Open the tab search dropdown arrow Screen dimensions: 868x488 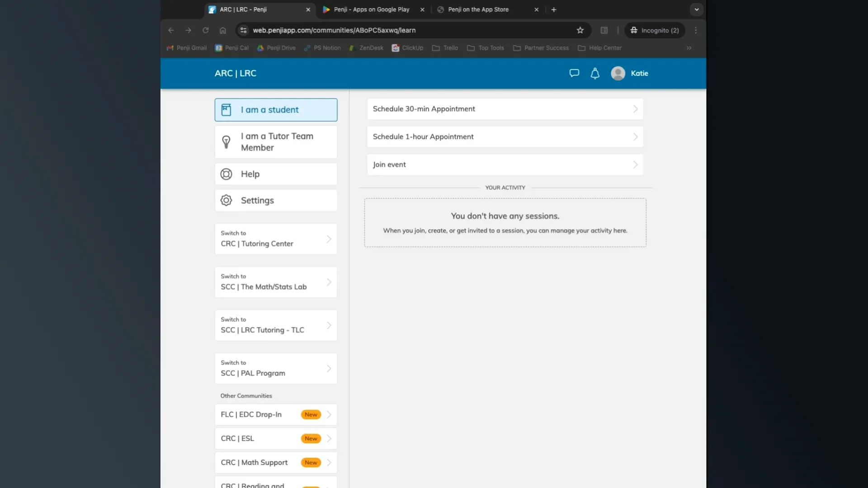(696, 9)
